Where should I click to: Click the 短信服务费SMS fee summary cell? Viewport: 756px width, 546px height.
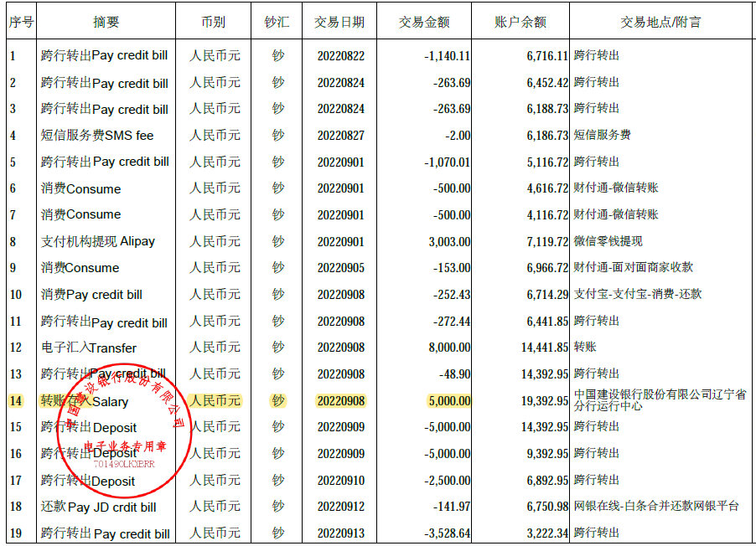pos(97,136)
